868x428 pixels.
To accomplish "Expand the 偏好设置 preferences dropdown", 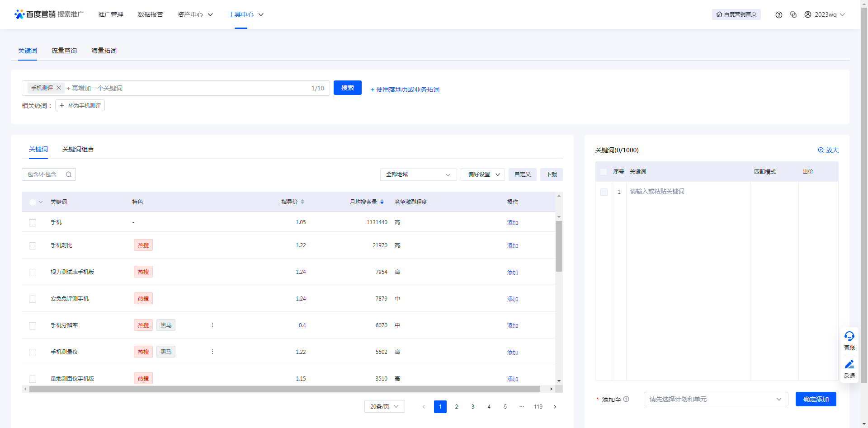I will tap(482, 174).
